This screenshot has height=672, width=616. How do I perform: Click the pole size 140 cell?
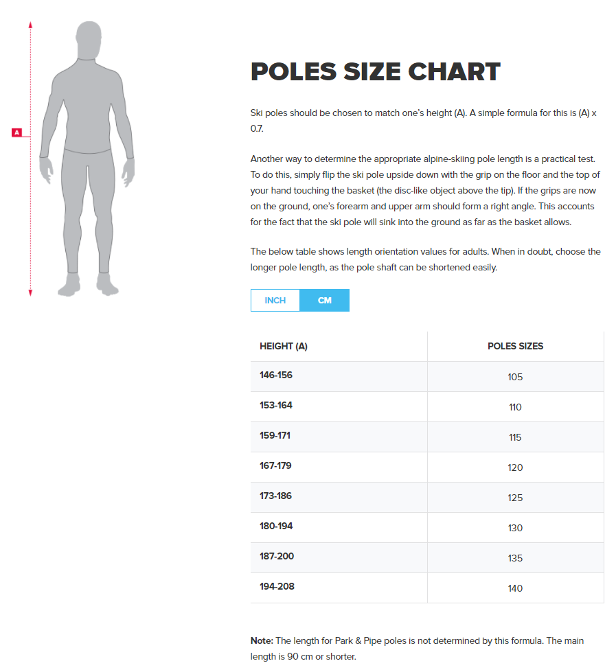click(x=515, y=588)
